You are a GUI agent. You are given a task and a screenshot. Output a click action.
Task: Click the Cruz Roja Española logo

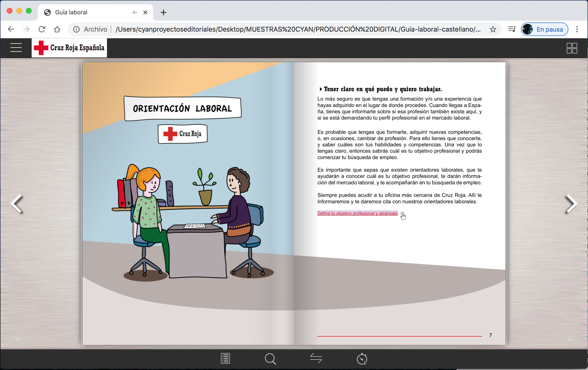[x=69, y=48]
